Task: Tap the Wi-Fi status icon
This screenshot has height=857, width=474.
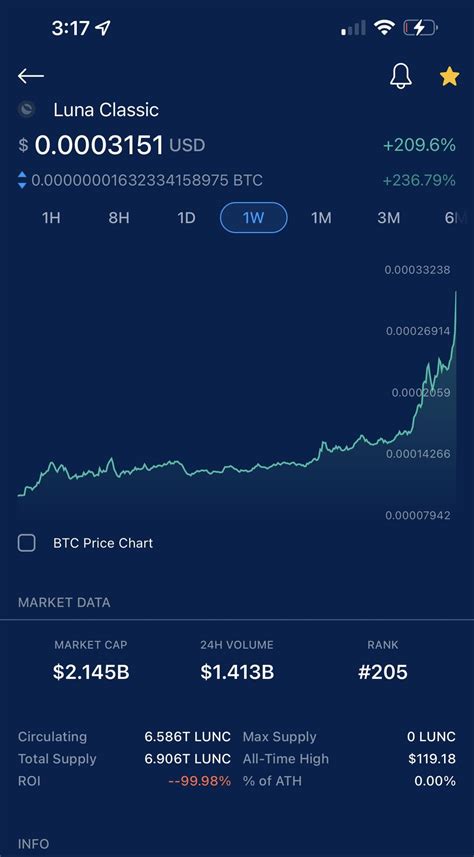Action: coord(384,28)
